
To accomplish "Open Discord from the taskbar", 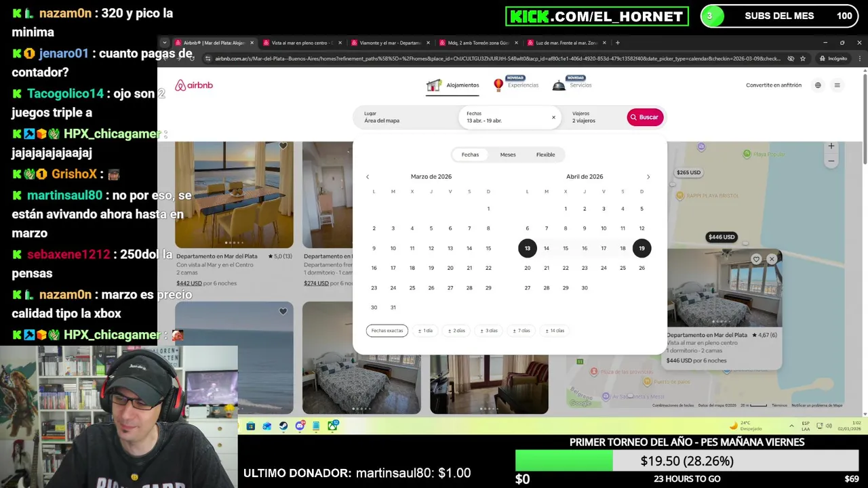I will 300,426.
